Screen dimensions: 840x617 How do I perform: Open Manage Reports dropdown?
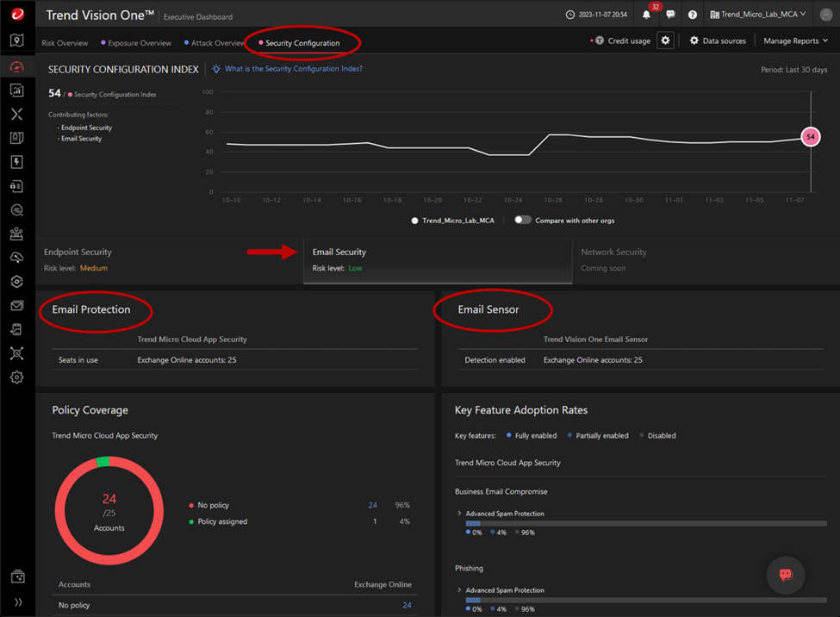tap(795, 41)
